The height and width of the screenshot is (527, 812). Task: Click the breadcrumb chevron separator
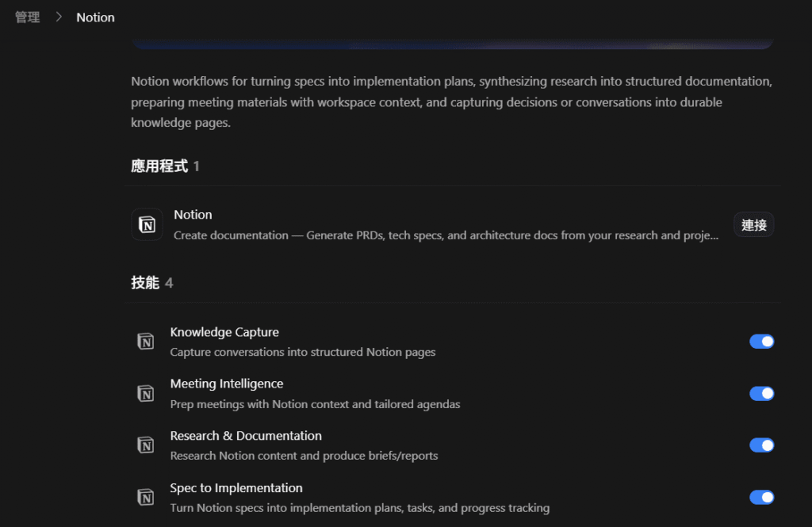tap(59, 17)
